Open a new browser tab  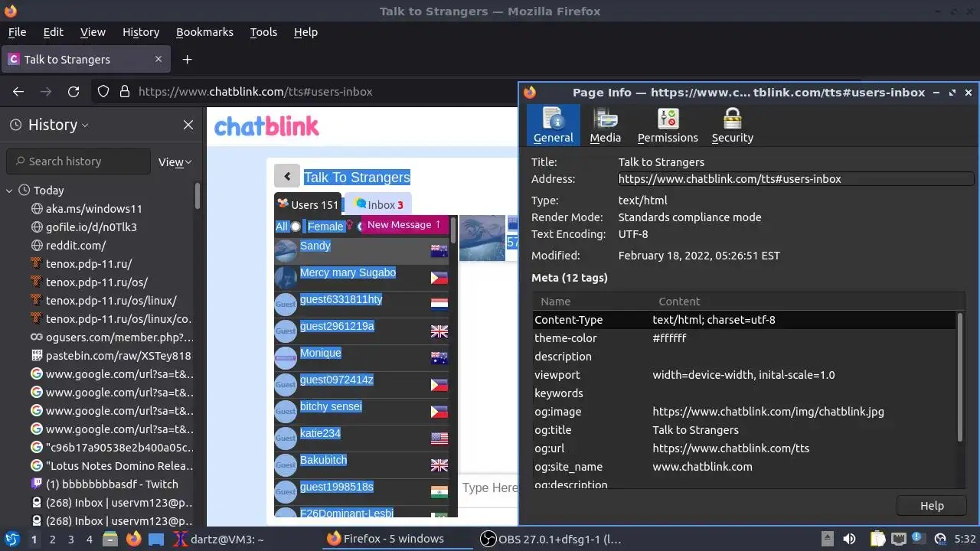[187, 59]
